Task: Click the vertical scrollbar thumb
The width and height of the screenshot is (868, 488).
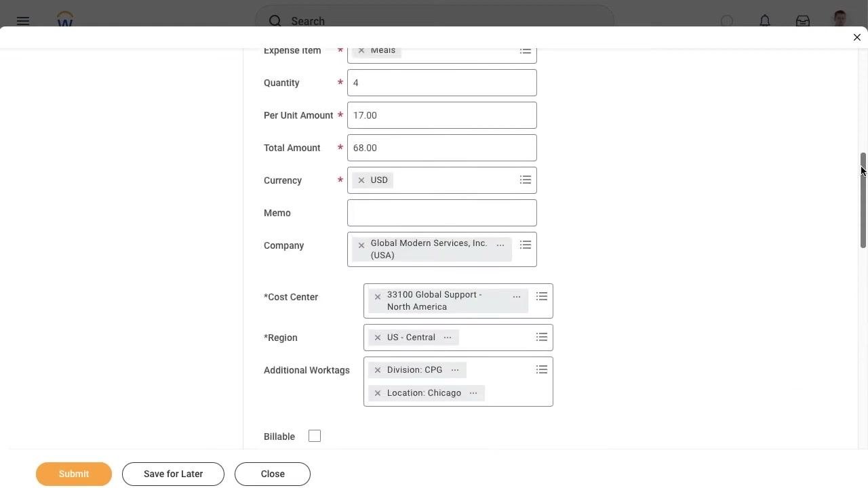Action: click(863, 200)
